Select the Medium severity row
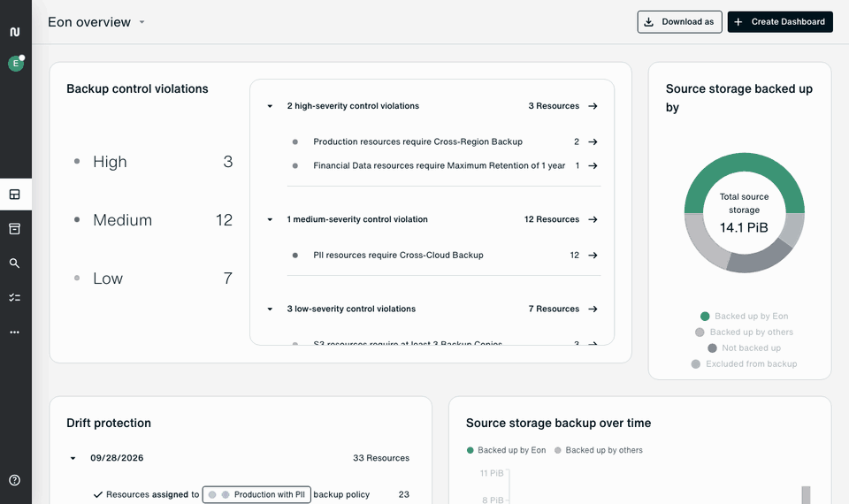 click(x=153, y=220)
